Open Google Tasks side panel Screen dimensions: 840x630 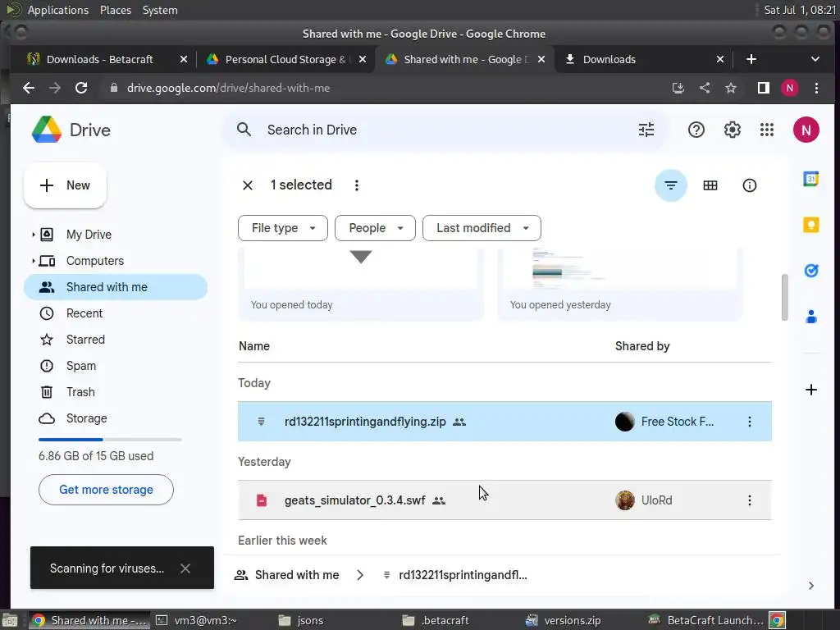pyautogui.click(x=810, y=271)
